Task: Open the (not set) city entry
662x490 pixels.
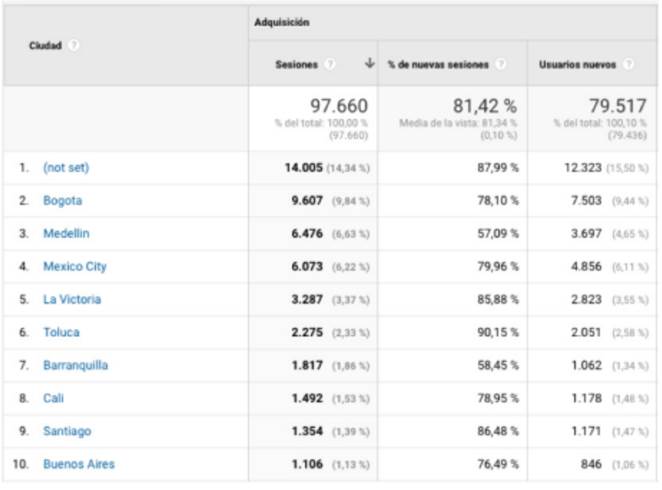Action: (x=66, y=168)
